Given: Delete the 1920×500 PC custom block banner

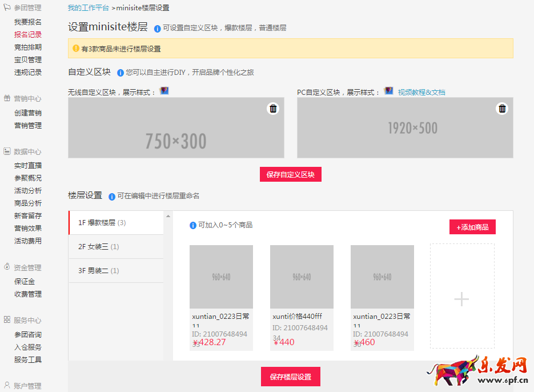Looking at the screenshot, I should (501, 109).
